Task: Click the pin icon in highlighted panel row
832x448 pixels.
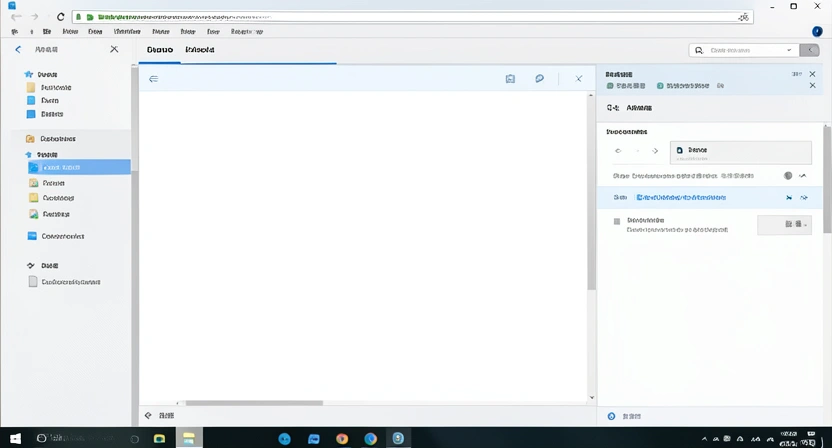Action: 789,197
